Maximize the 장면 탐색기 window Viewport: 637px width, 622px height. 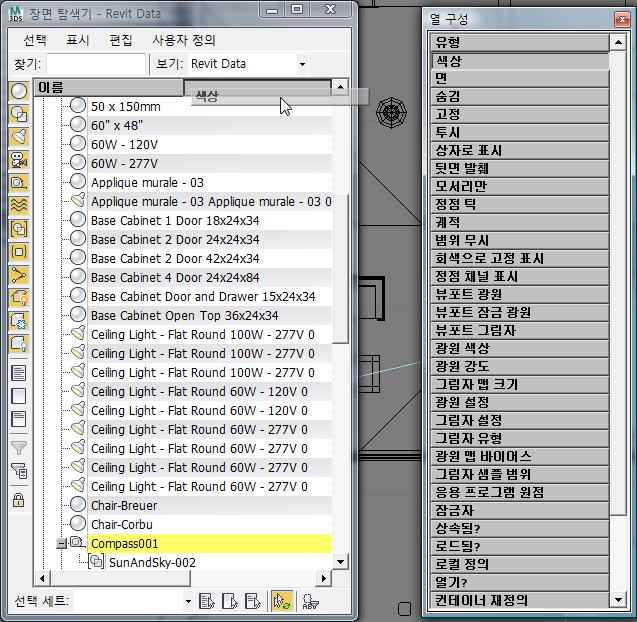(297, 9)
